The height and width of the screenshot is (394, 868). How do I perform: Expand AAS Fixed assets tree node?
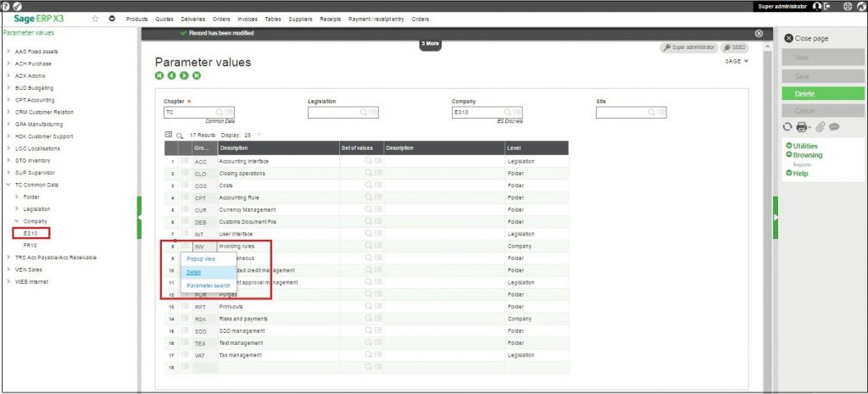pos(8,52)
